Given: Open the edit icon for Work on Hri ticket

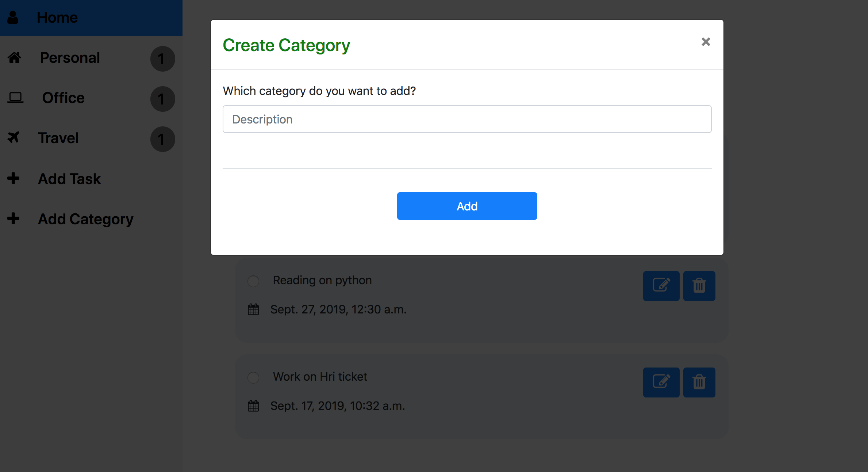Looking at the screenshot, I should coord(661,382).
